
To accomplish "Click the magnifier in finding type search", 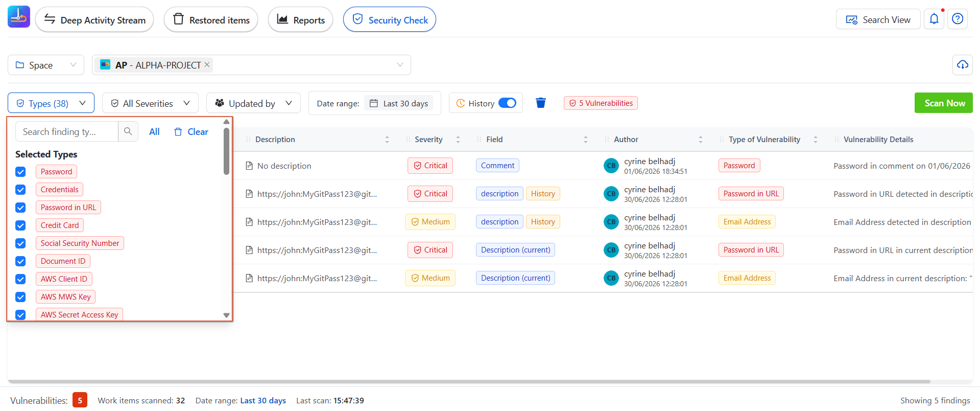I will [128, 131].
